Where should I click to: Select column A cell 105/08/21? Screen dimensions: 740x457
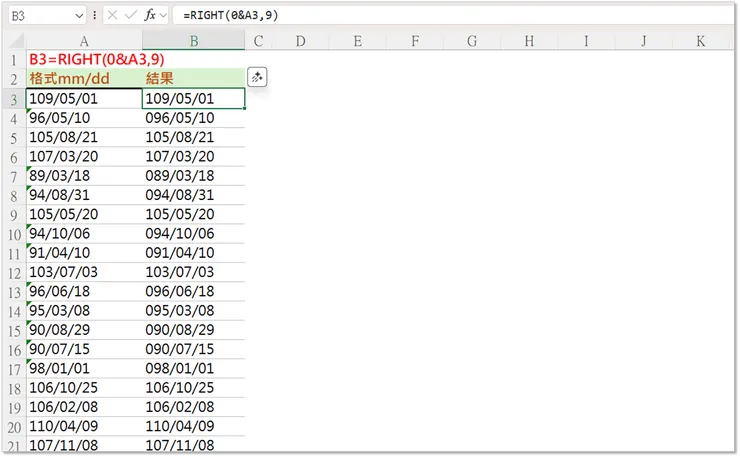coord(84,137)
